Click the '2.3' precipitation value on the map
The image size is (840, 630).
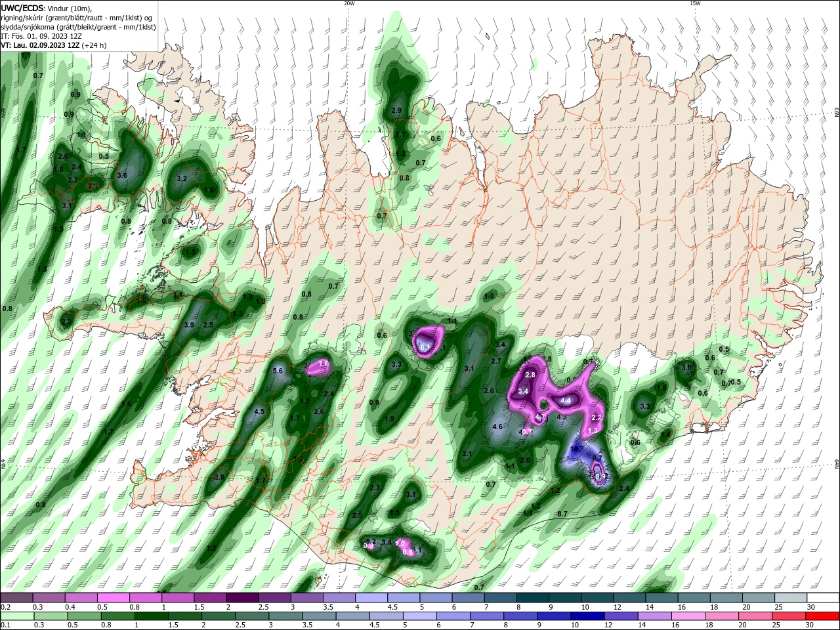coord(375,488)
